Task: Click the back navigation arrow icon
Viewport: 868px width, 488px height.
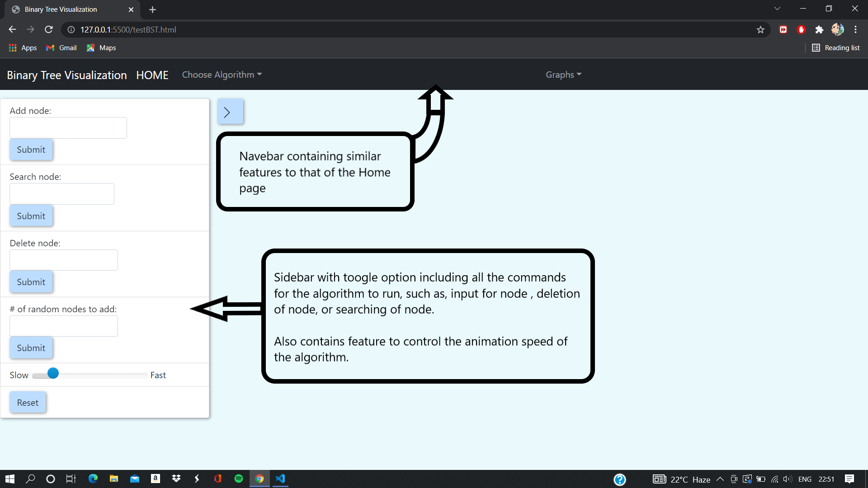Action: [12, 30]
